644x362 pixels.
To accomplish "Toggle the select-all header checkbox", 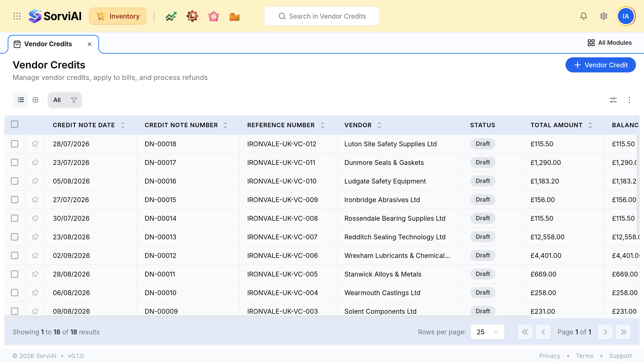I will click(x=15, y=124).
